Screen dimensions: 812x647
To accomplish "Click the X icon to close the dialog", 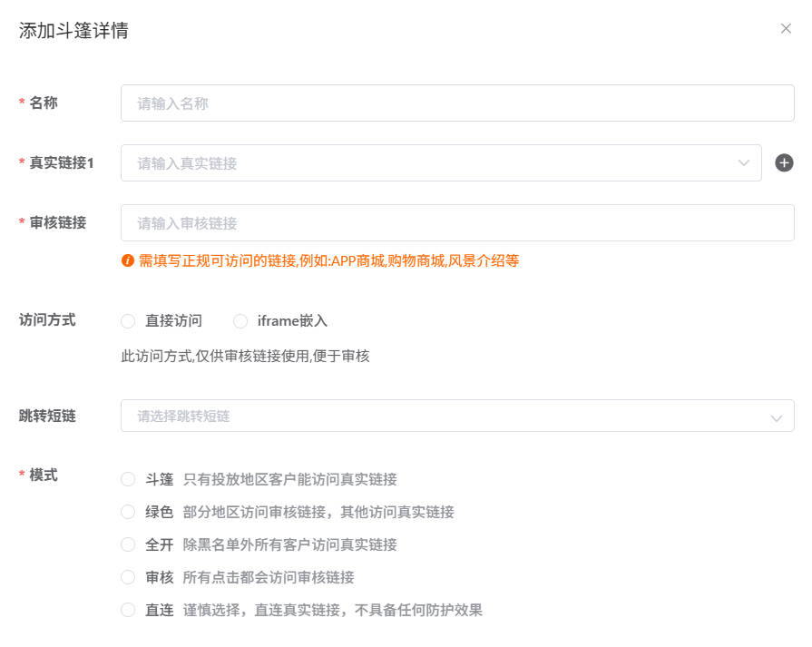I will (x=786, y=28).
